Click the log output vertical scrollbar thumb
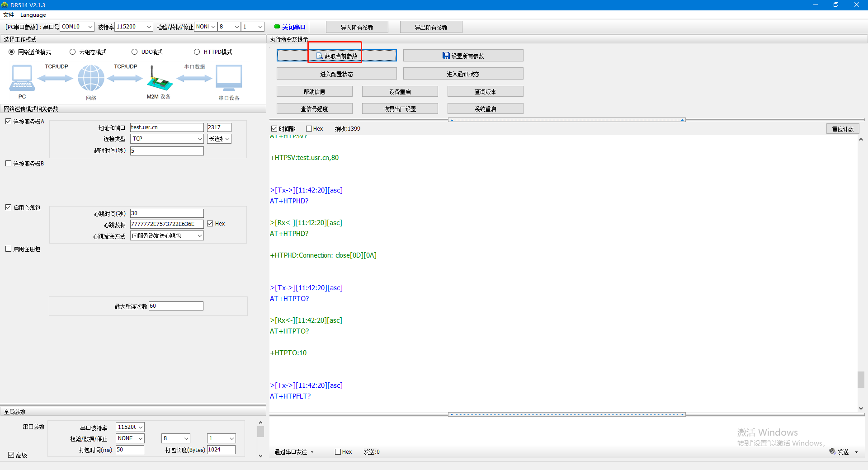The width and height of the screenshot is (868, 470). pyautogui.click(x=861, y=379)
